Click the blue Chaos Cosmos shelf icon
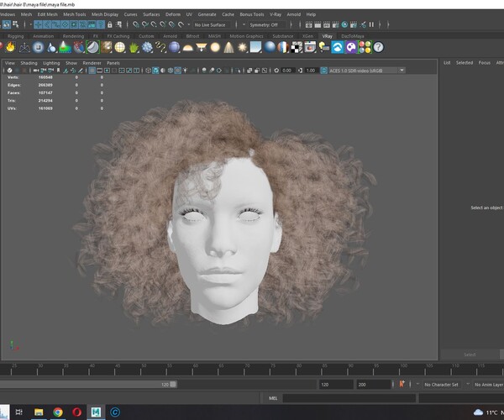This screenshot has width=504, height=420. (338, 48)
